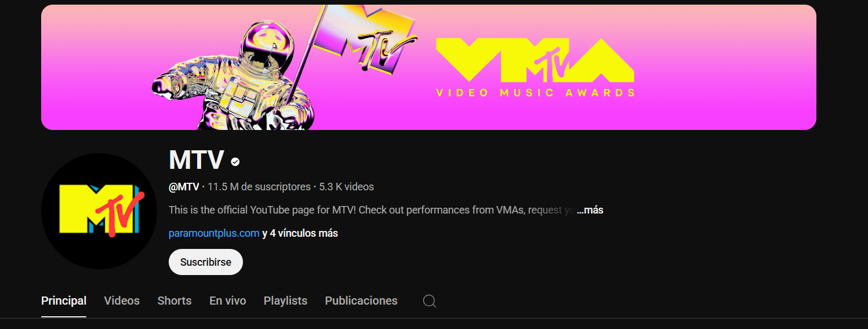Open the Playlists tab
Image resolution: width=868 pixels, height=329 pixels.
coord(285,301)
